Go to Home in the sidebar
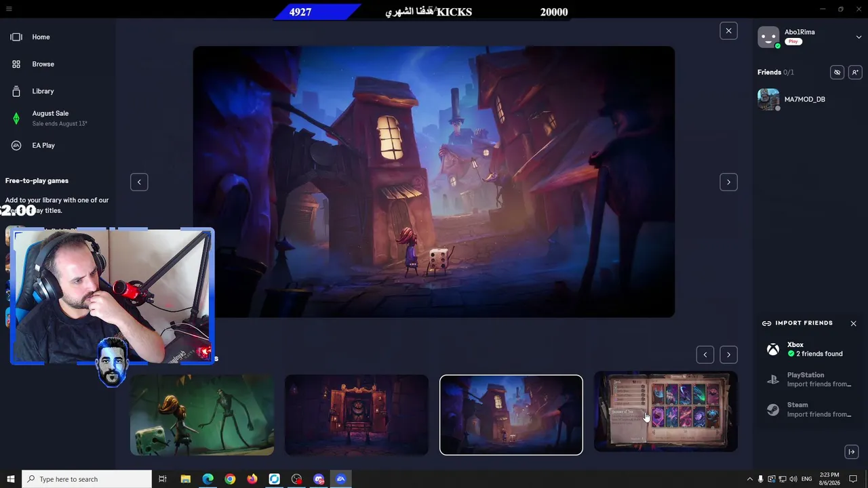 [x=41, y=37]
